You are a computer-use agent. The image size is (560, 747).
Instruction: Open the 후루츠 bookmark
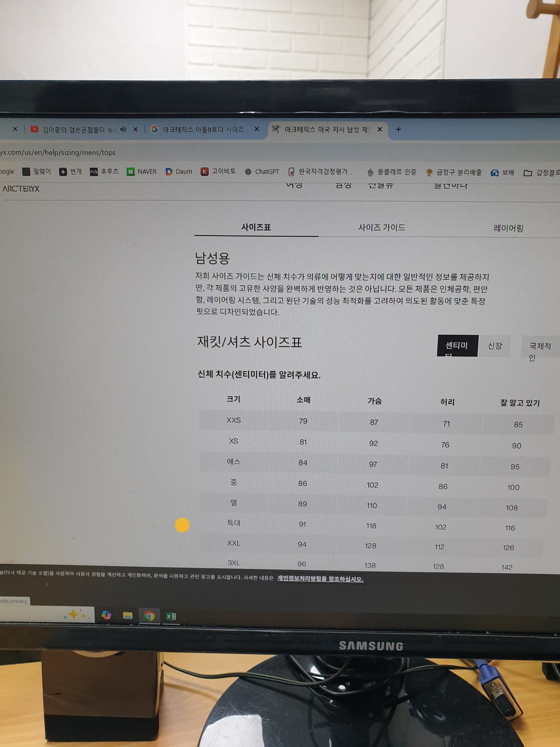[104, 171]
